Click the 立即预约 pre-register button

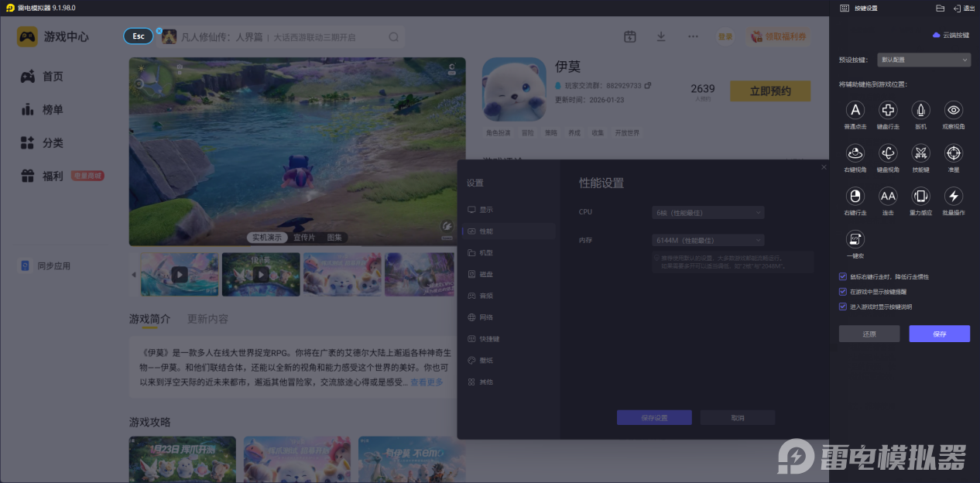pyautogui.click(x=770, y=91)
